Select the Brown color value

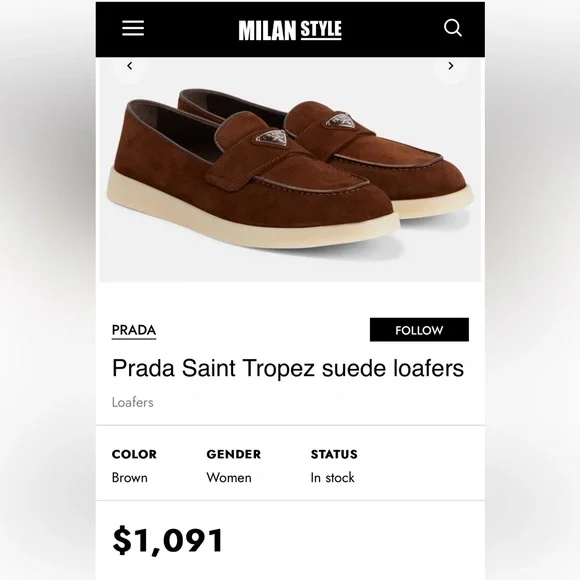tap(130, 478)
